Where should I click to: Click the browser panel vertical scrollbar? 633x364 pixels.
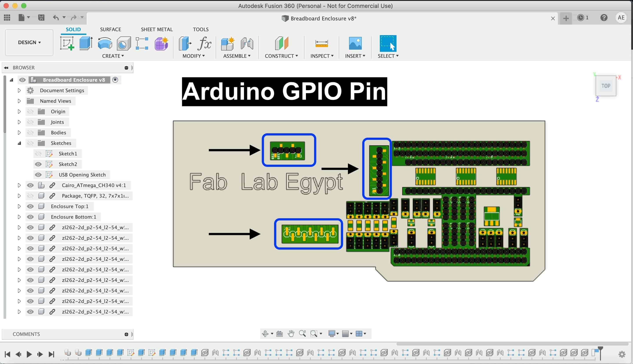(5, 105)
